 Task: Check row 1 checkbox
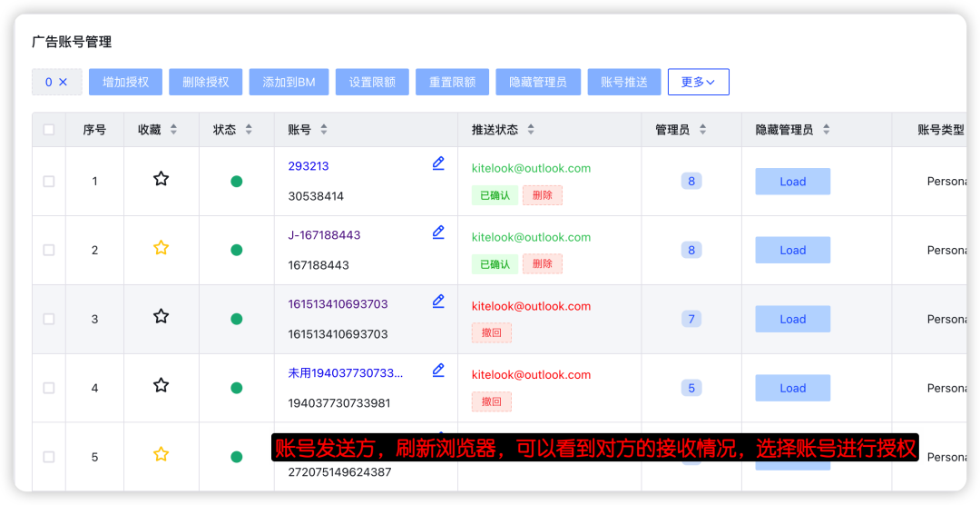click(x=49, y=182)
